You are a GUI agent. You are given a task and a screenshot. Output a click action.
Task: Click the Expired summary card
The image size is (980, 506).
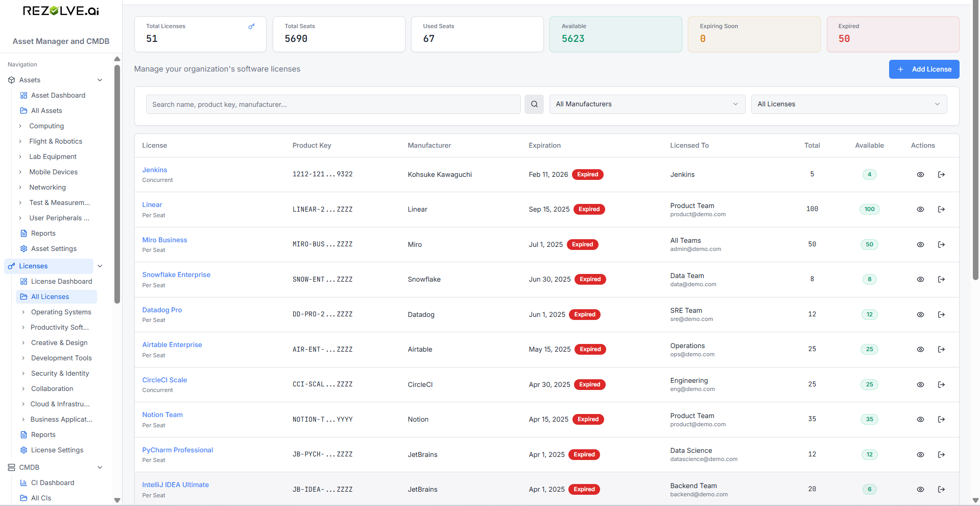click(893, 34)
